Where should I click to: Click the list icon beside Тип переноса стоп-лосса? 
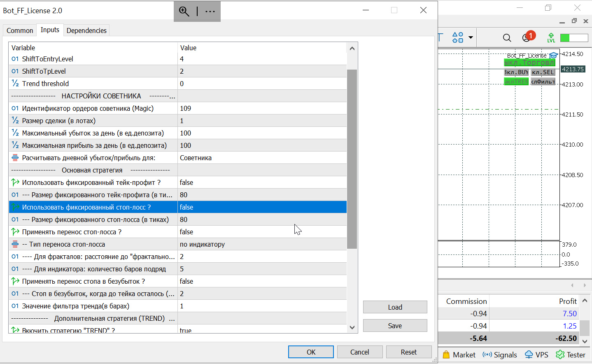point(15,244)
